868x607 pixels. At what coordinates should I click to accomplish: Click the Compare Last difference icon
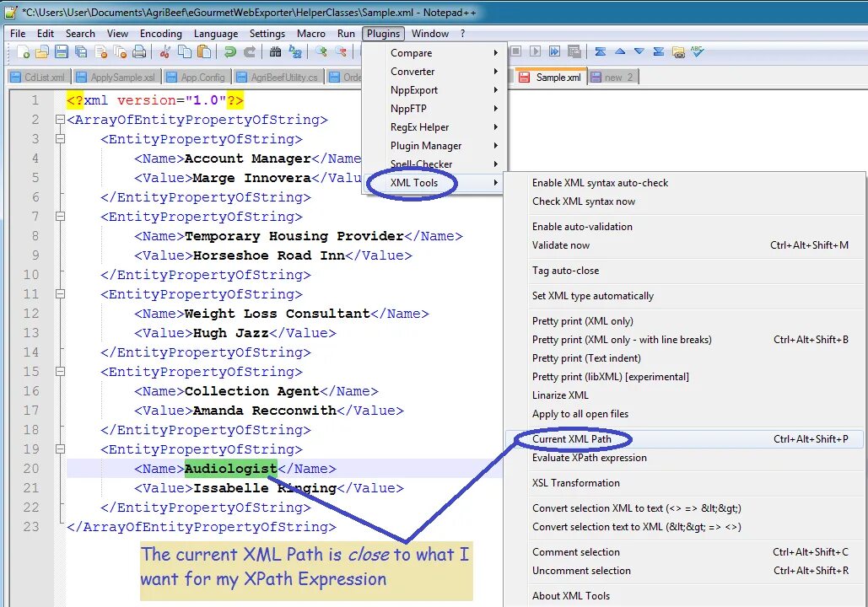click(658, 51)
